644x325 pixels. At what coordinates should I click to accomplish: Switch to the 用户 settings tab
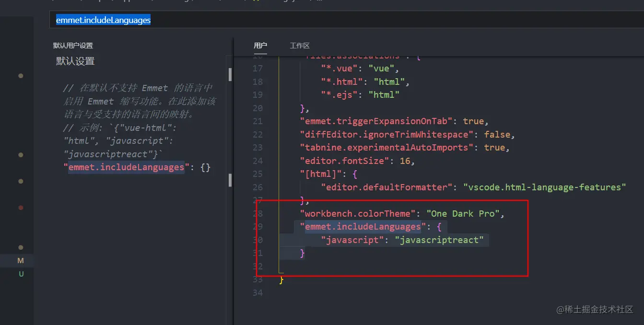click(x=260, y=46)
